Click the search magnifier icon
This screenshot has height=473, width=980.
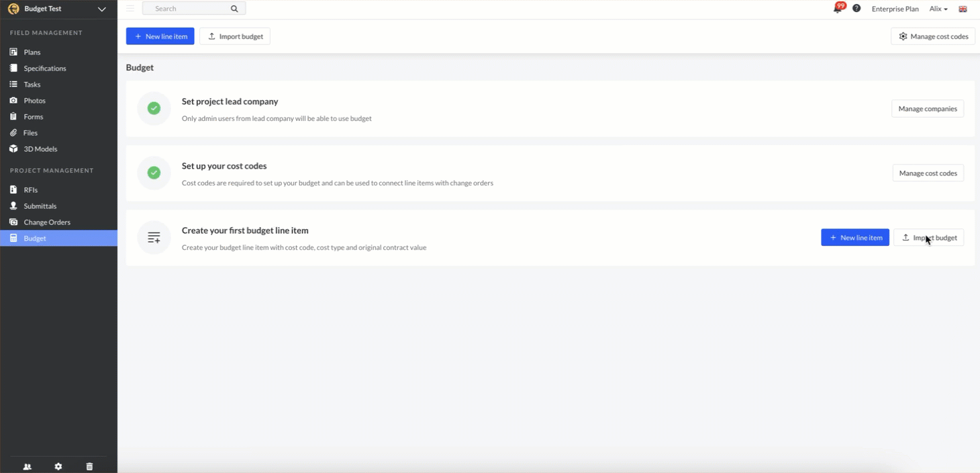tap(234, 9)
